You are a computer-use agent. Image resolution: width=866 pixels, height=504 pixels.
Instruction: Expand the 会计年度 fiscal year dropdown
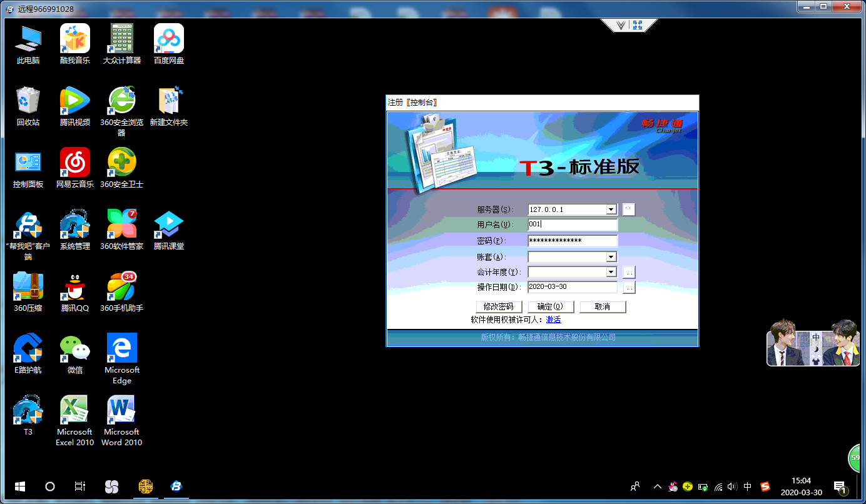[611, 272]
